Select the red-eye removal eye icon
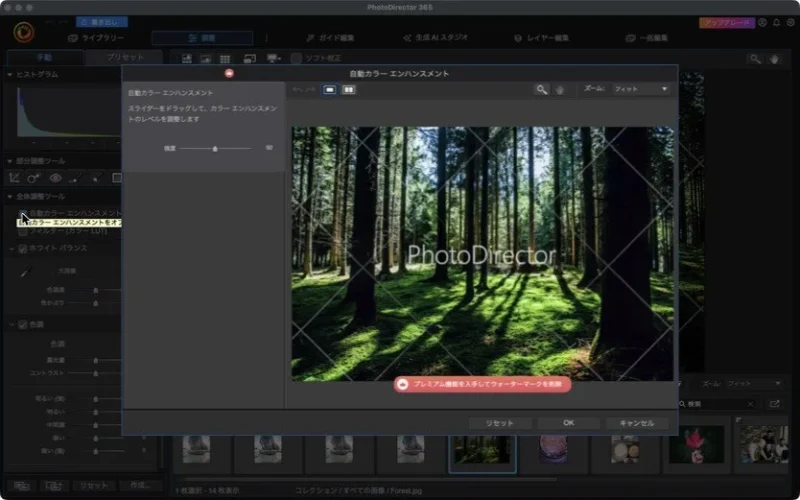This screenshot has width=800, height=500. pos(55,178)
